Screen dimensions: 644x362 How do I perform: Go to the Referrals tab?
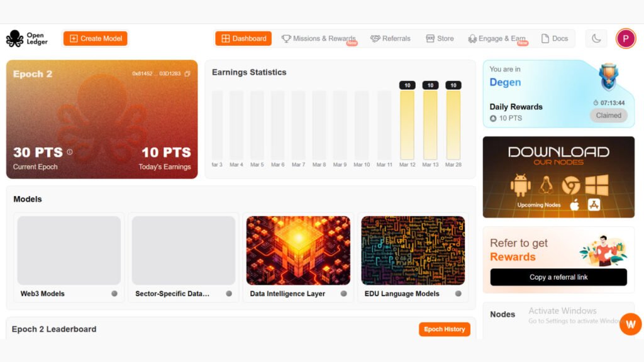point(390,38)
